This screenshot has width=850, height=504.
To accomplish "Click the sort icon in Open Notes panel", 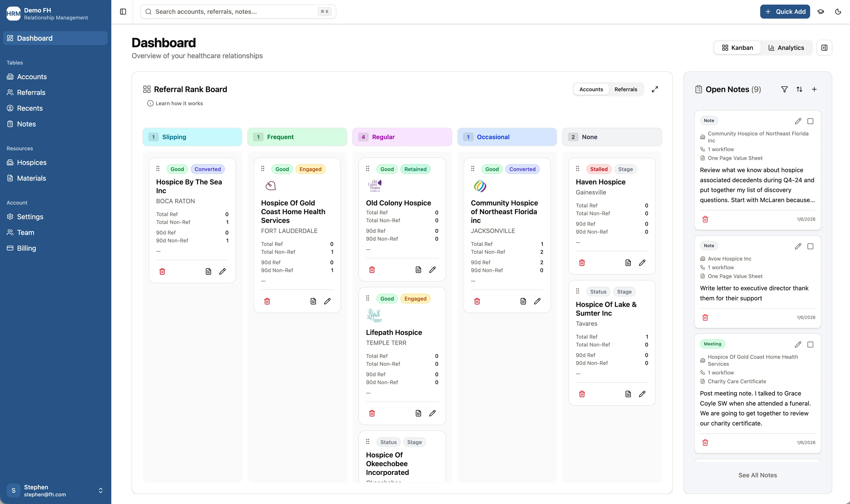I will point(800,89).
